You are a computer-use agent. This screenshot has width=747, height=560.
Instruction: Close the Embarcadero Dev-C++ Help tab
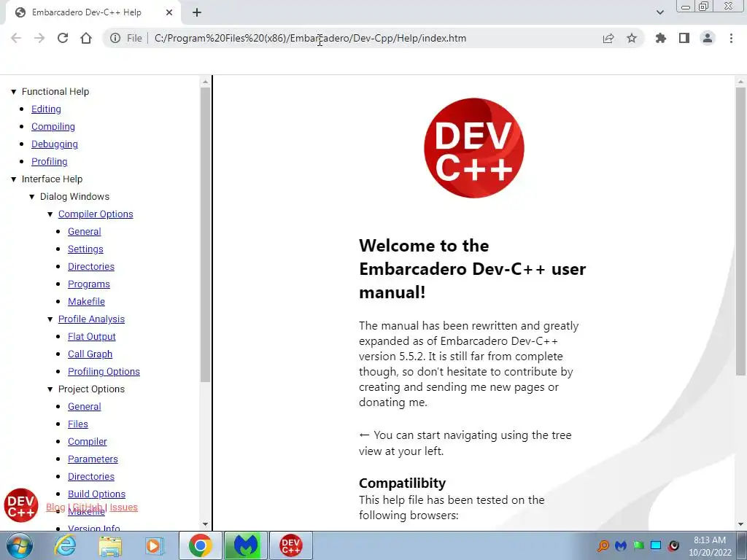[x=169, y=12]
